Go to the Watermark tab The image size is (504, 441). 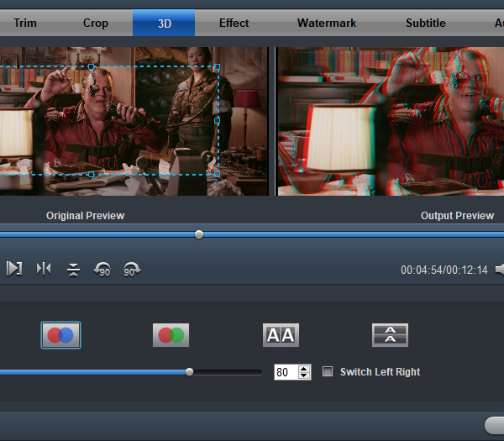coord(326,23)
